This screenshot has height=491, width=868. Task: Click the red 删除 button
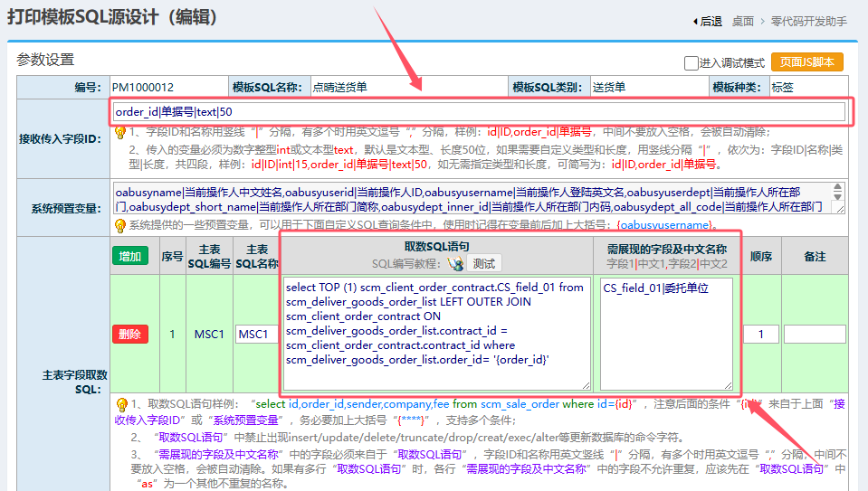pos(129,335)
